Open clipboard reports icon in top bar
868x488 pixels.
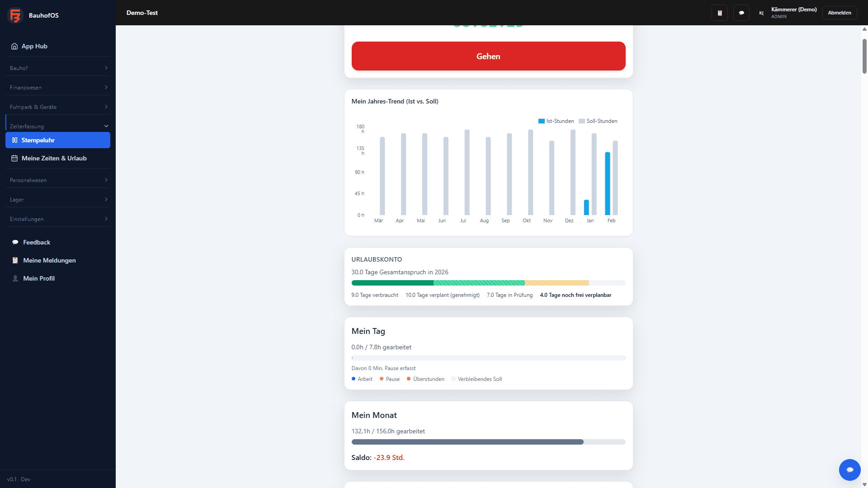coord(720,13)
